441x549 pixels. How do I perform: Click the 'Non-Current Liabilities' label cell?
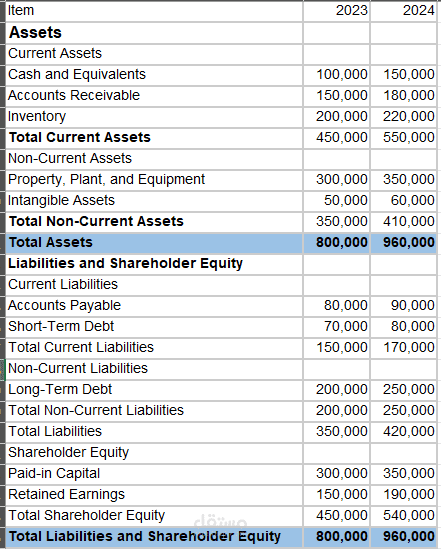(154, 369)
